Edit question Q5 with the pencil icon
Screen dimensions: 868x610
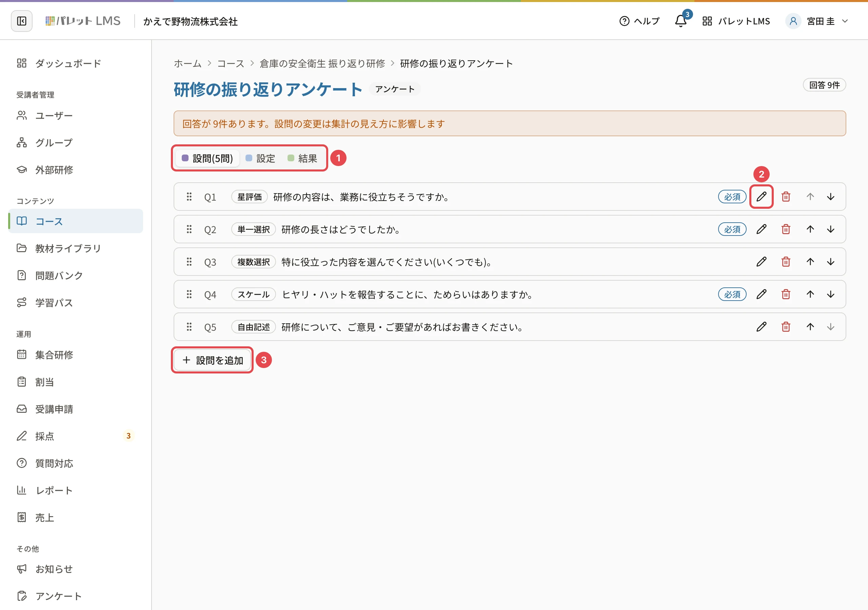(x=762, y=327)
